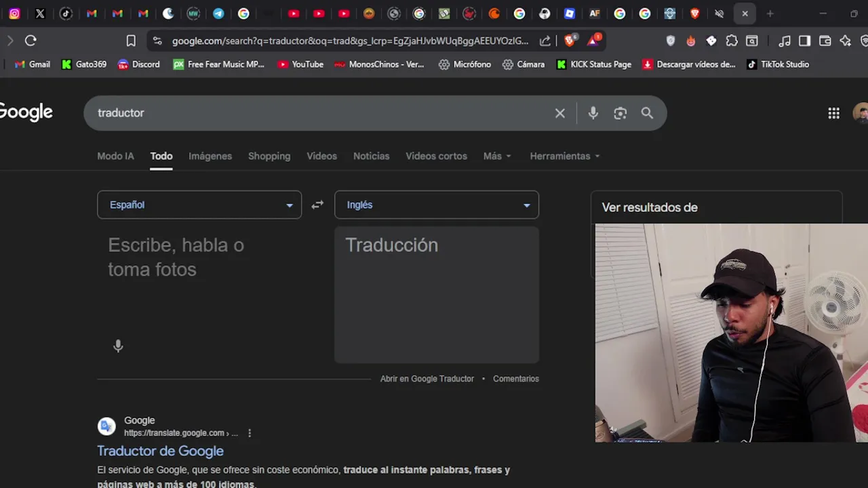
Task: Toggle the browser sidebar panel
Action: (x=804, y=41)
